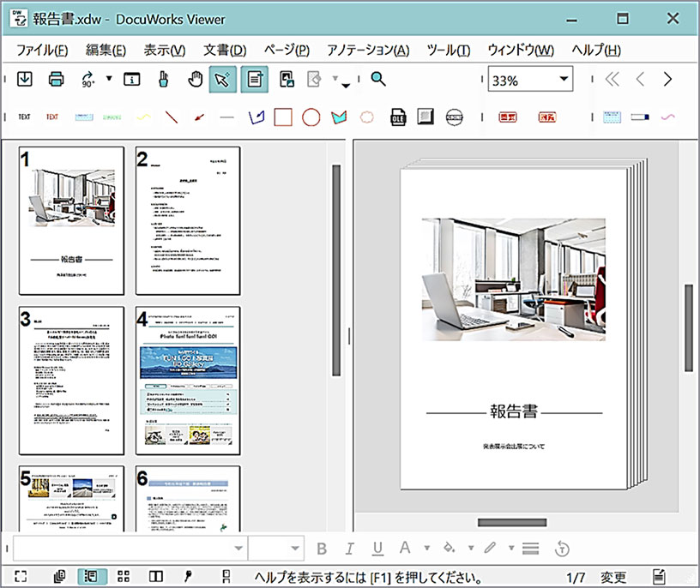Go to next page arrow
The height and width of the screenshot is (588, 700).
click(x=667, y=79)
